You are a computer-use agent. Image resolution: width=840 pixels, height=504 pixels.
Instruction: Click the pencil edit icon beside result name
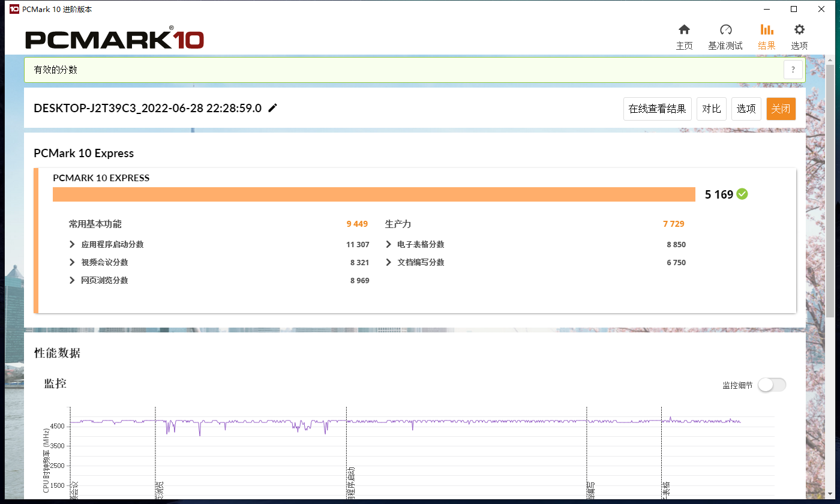272,108
